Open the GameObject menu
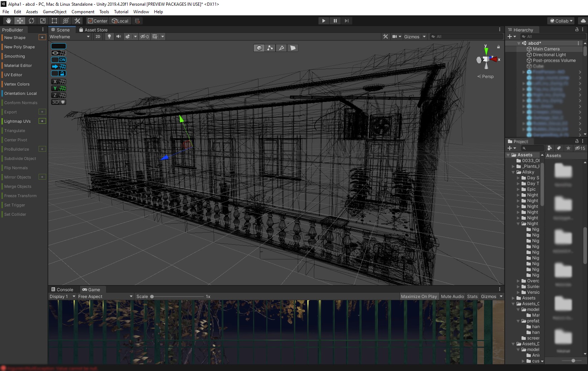This screenshot has height=371, width=588. pyautogui.click(x=54, y=12)
